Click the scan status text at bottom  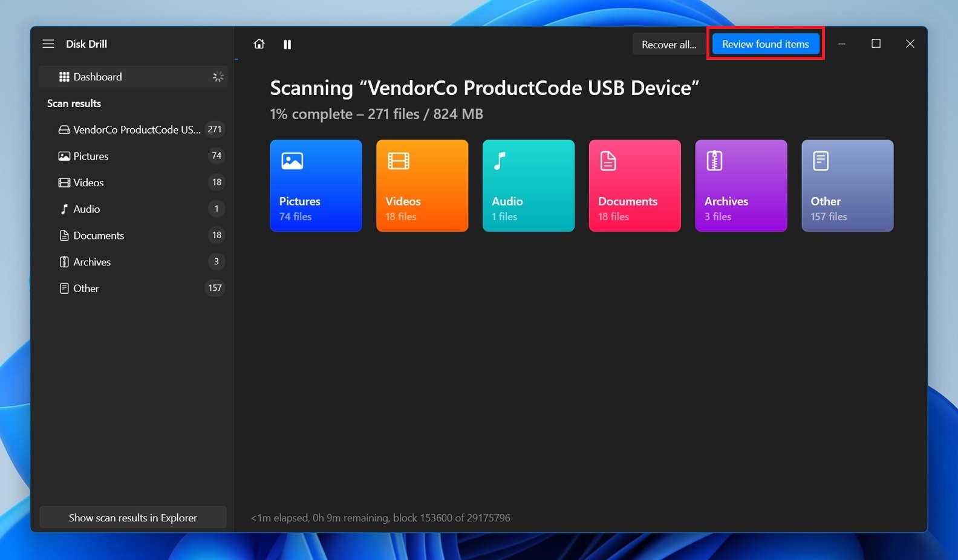pyautogui.click(x=380, y=518)
